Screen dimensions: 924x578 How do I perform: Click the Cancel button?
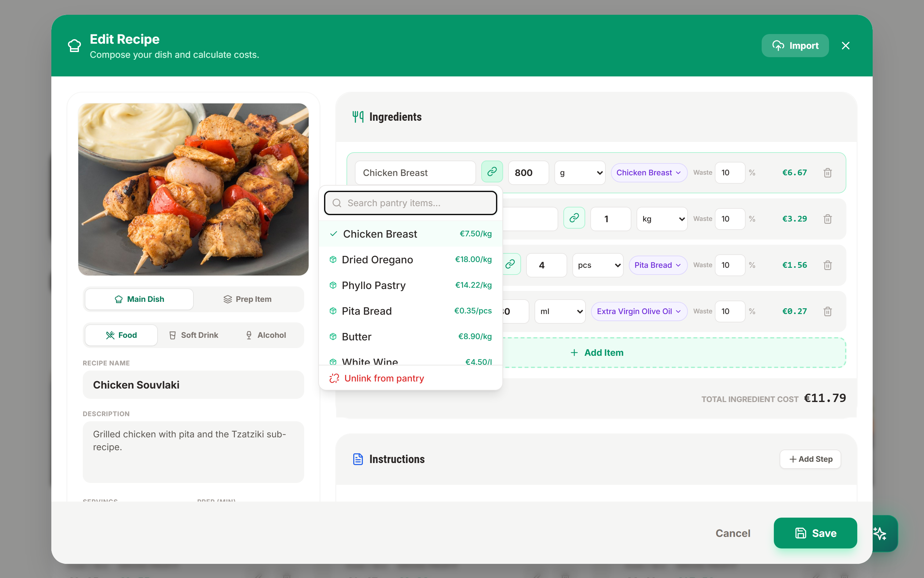click(733, 533)
